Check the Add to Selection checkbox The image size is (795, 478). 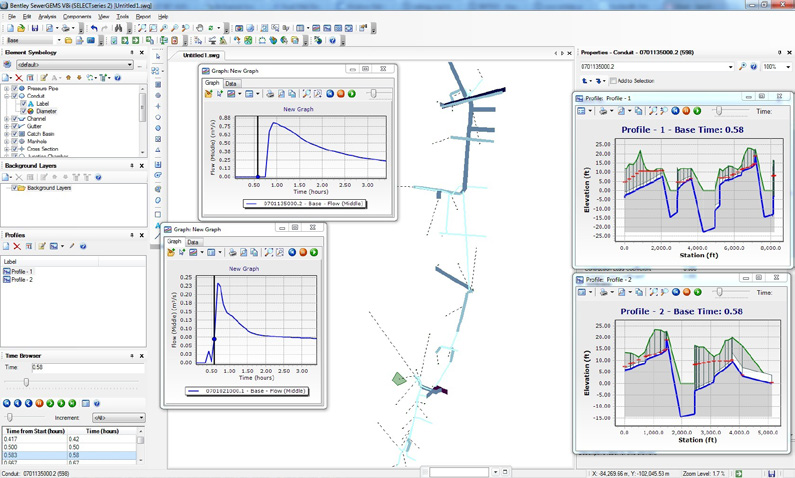tap(613, 81)
